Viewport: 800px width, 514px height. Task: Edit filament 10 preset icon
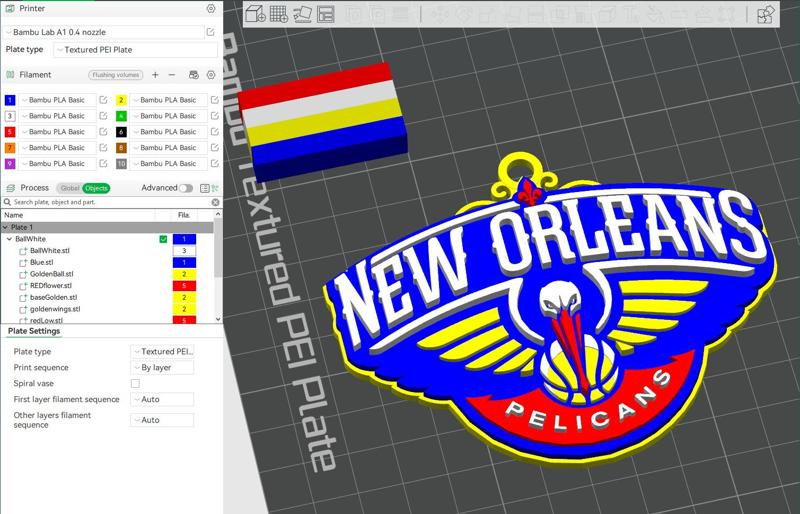(215, 163)
